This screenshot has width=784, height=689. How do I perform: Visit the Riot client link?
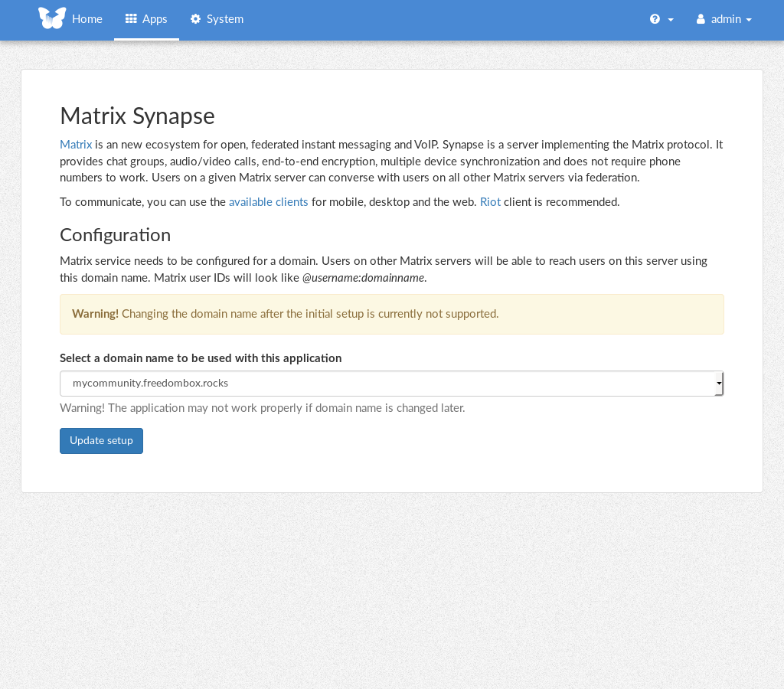coord(491,202)
